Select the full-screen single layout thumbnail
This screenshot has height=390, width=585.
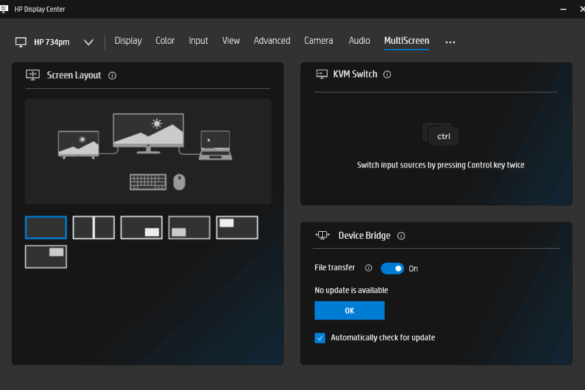[46, 227]
